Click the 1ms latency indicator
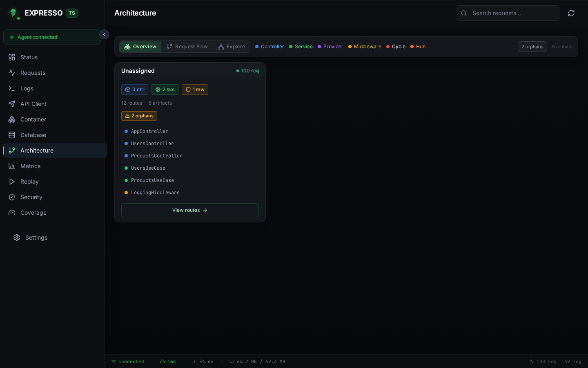The width and height of the screenshot is (588, 368). [168, 361]
